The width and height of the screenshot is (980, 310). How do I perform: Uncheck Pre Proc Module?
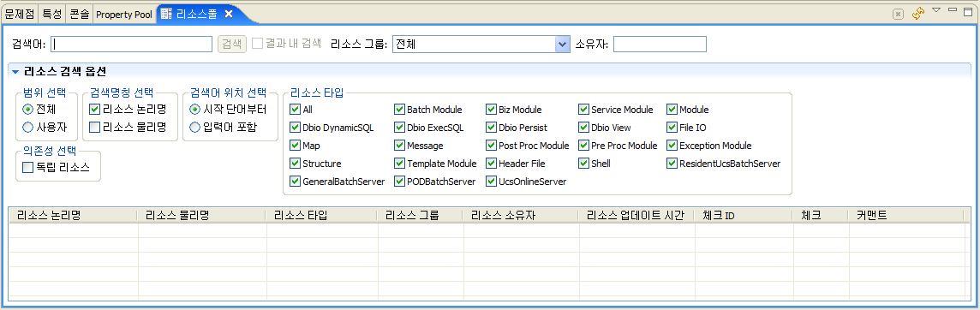pyautogui.click(x=583, y=146)
